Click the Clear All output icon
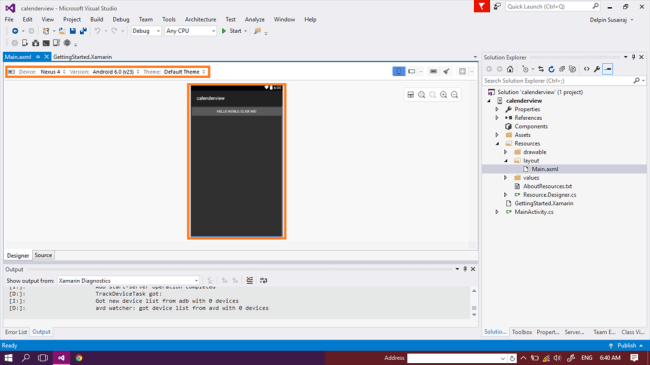The height and width of the screenshot is (365, 650). coord(250,281)
